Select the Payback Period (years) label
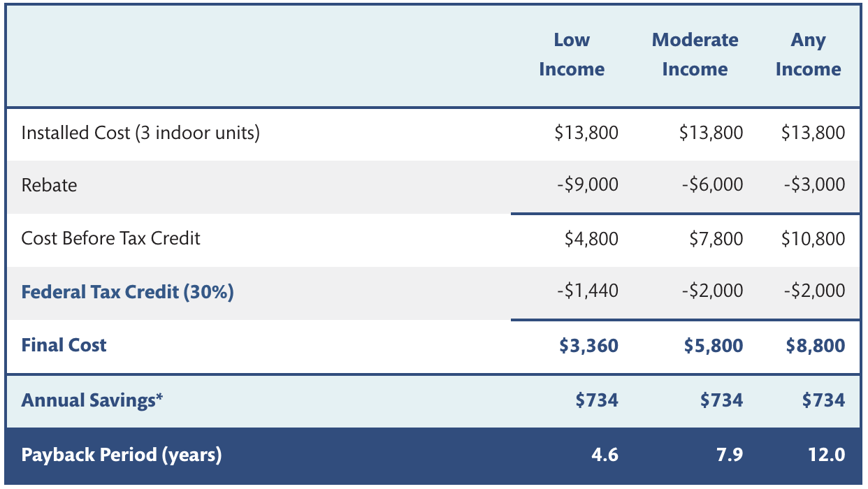868x489 pixels. pyautogui.click(x=122, y=455)
